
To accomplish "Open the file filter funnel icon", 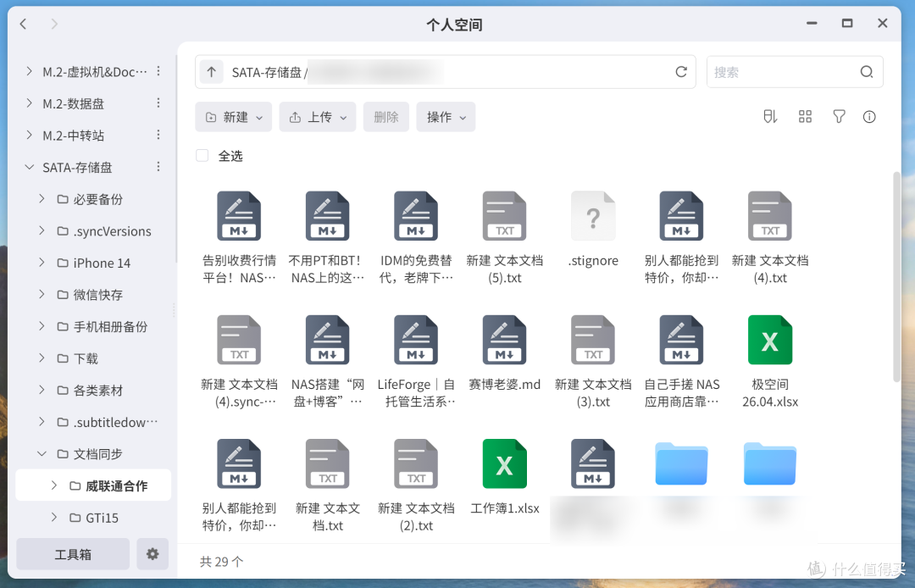I will 839,117.
